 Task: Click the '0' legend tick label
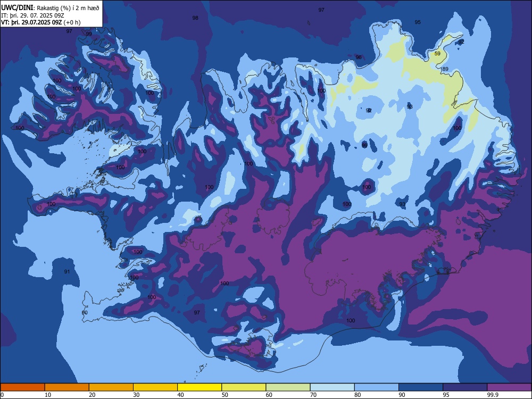(x=2, y=395)
